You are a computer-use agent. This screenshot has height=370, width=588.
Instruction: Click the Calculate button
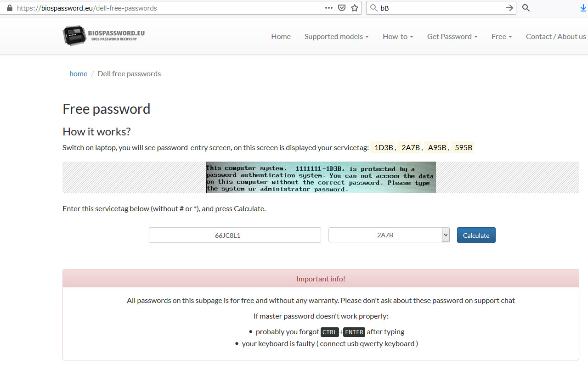(x=476, y=235)
